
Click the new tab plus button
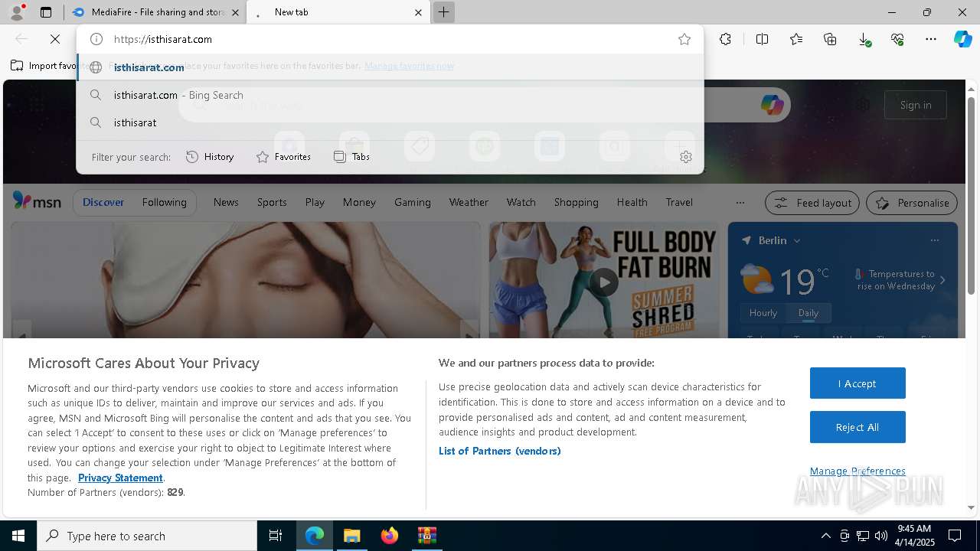[x=443, y=12]
